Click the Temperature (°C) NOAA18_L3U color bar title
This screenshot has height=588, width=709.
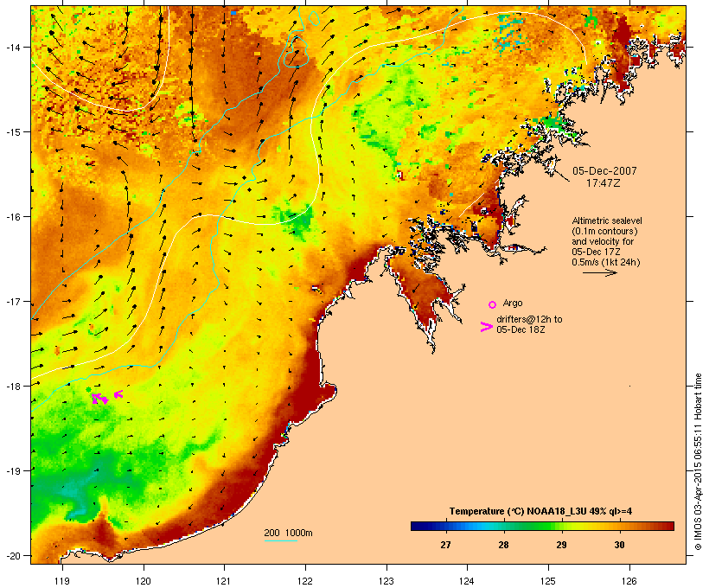[x=540, y=511]
